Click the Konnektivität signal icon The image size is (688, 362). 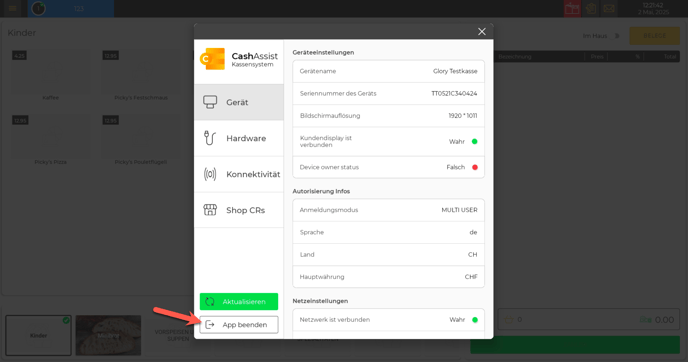(210, 174)
